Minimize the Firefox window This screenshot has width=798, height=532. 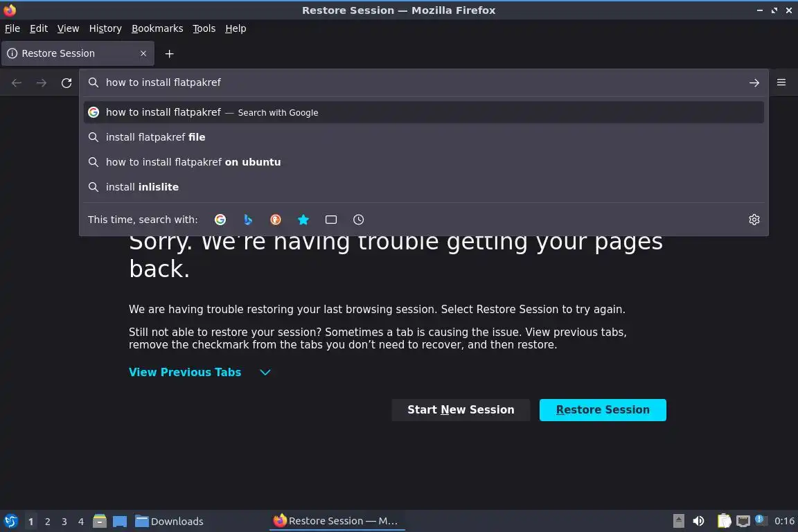(760, 10)
